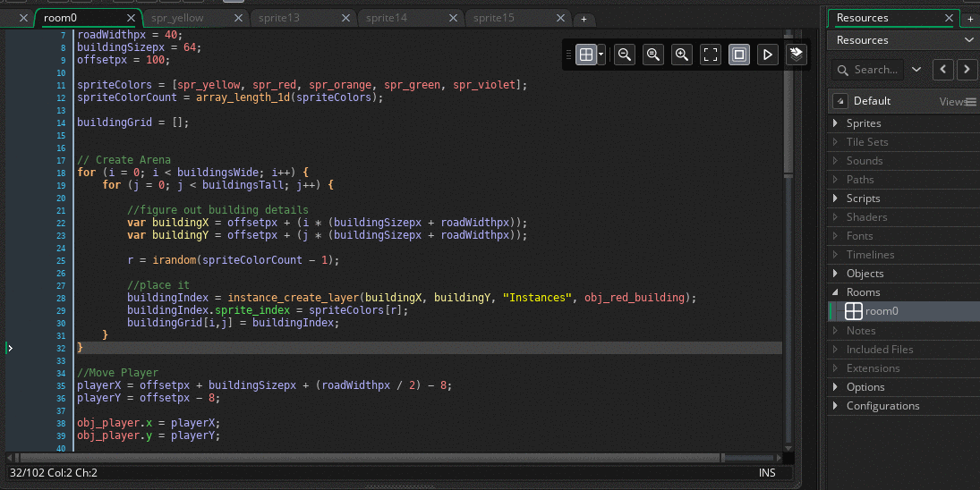
Task: Close the spr_yellow tab
Action: (x=238, y=18)
